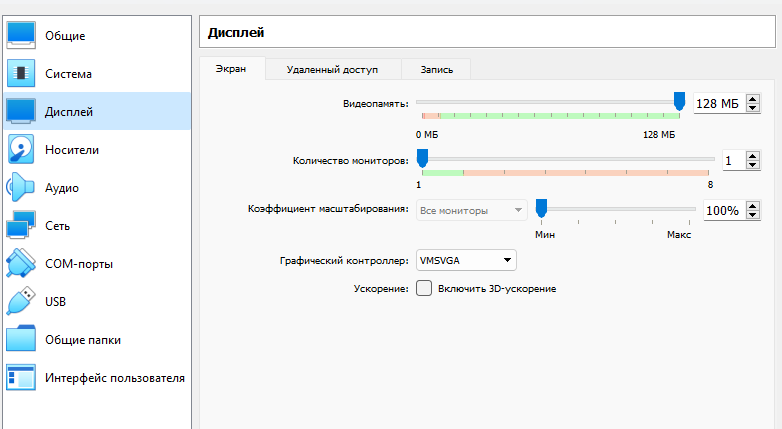Select the Общие папки label in sidebar

point(83,340)
